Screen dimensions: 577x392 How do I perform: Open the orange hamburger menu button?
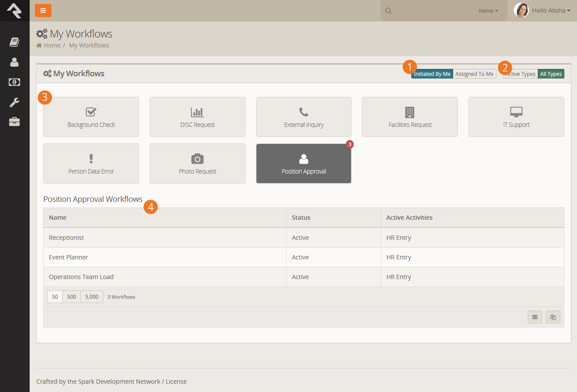(43, 10)
